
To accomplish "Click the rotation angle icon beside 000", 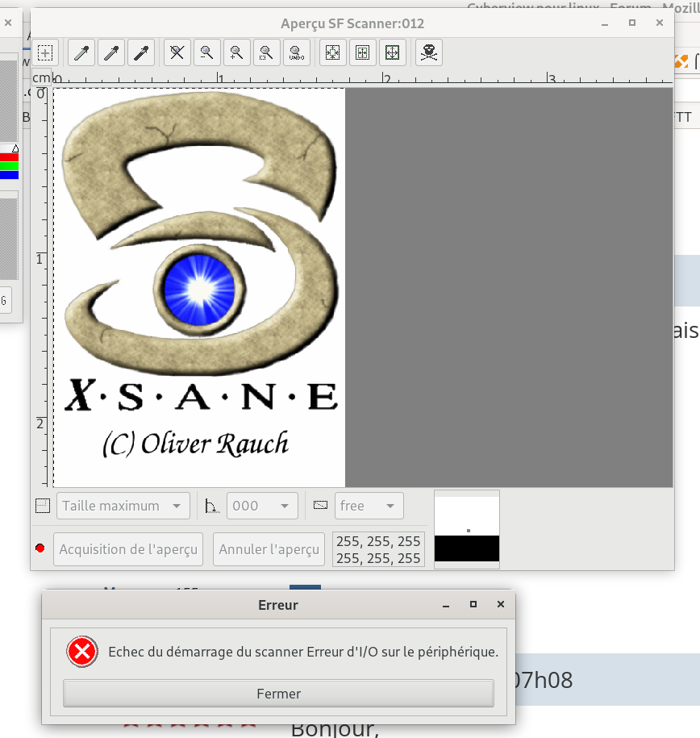I will coord(212,506).
